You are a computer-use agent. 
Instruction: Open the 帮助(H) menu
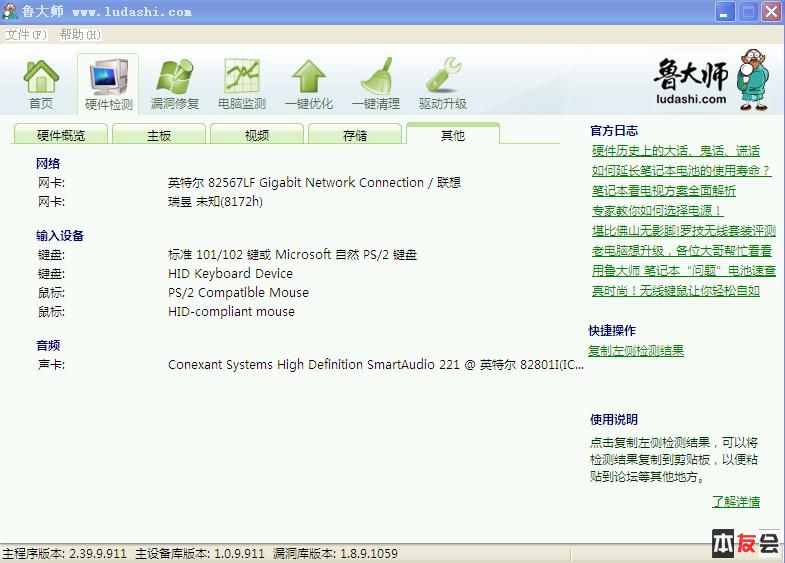pyautogui.click(x=80, y=35)
